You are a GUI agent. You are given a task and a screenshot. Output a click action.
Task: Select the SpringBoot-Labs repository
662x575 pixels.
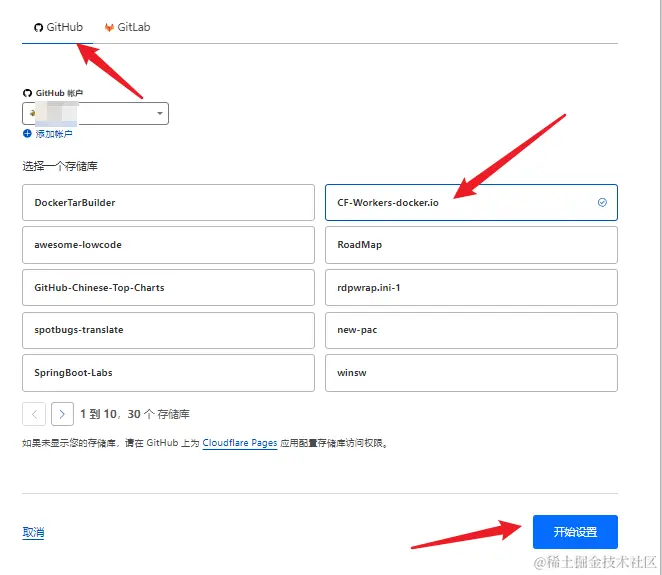[168, 373]
